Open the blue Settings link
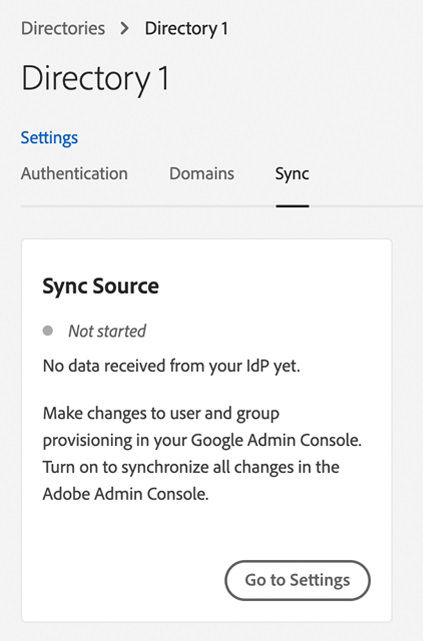 pos(49,138)
